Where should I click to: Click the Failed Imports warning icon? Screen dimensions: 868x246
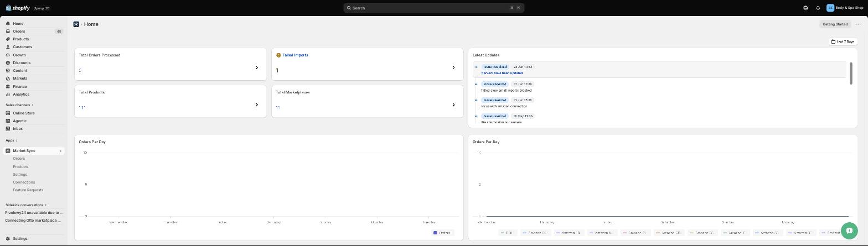pyautogui.click(x=278, y=55)
